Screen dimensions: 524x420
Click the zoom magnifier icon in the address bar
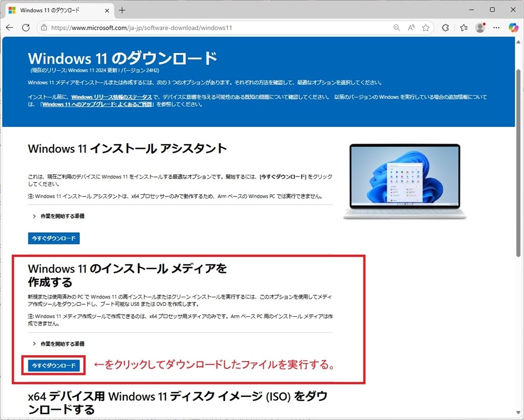[x=397, y=28]
